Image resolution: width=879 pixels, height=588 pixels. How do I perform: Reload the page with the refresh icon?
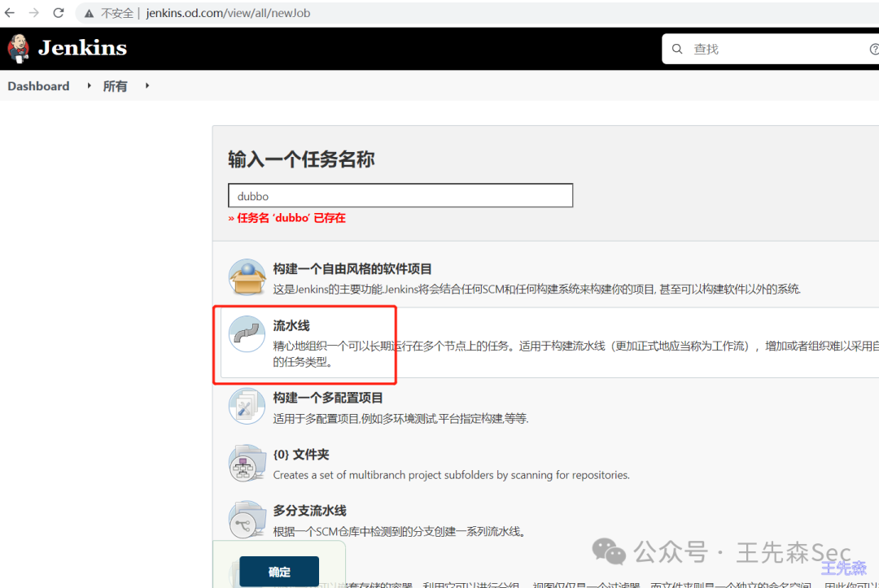click(x=59, y=12)
